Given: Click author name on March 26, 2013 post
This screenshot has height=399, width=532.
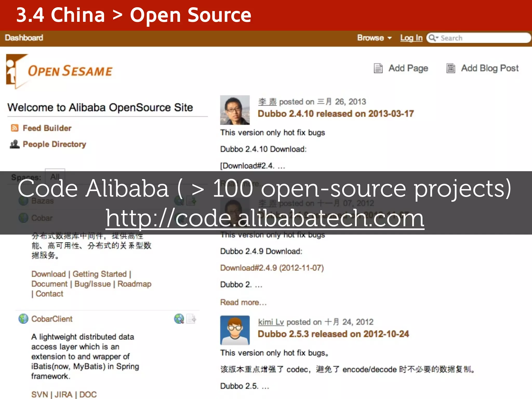Looking at the screenshot, I should click(x=267, y=102).
